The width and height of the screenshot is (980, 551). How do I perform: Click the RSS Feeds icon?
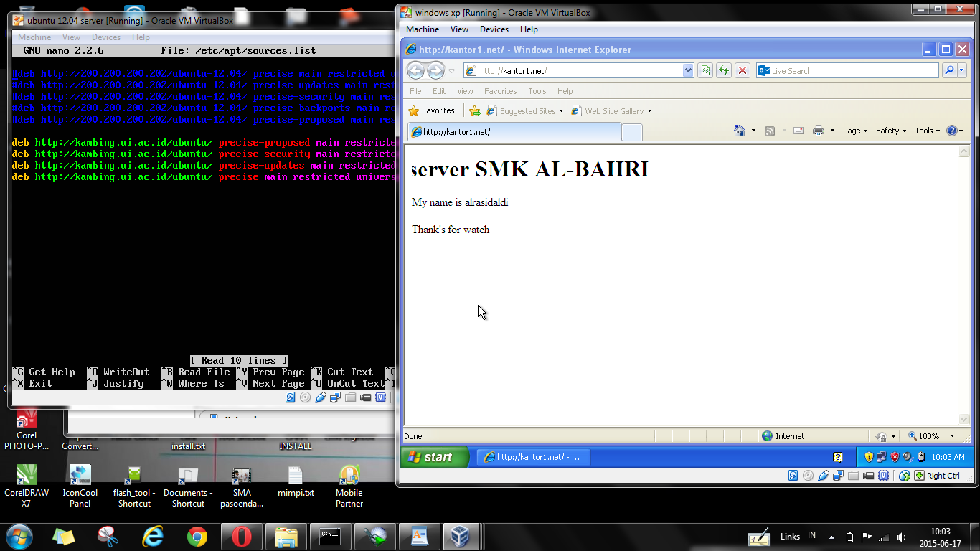tap(770, 131)
